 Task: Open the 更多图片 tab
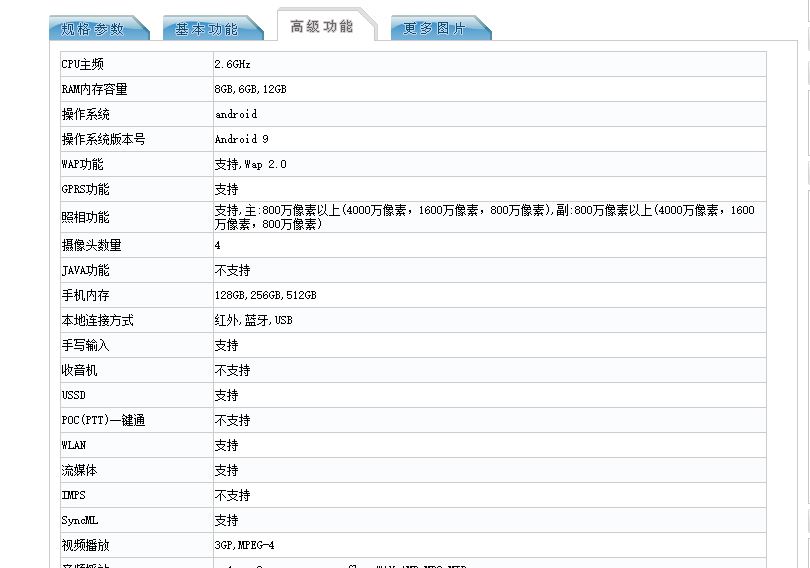click(x=435, y=28)
